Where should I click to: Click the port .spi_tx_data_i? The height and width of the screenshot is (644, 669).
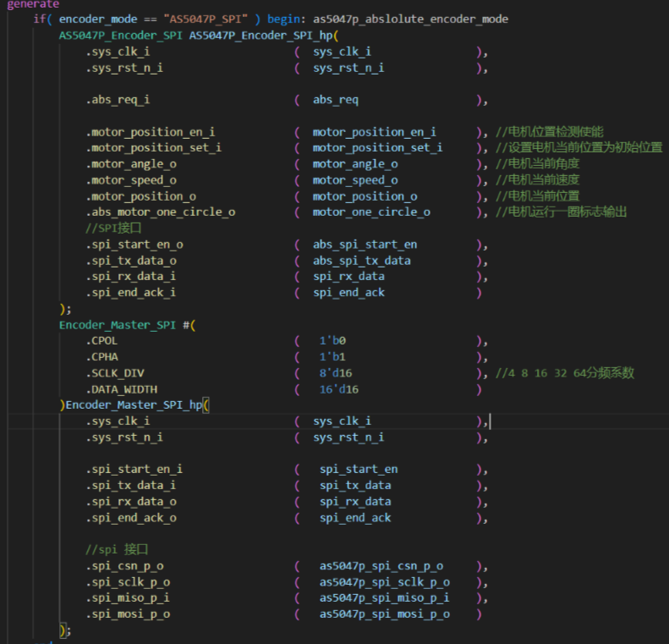click(131, 486)
